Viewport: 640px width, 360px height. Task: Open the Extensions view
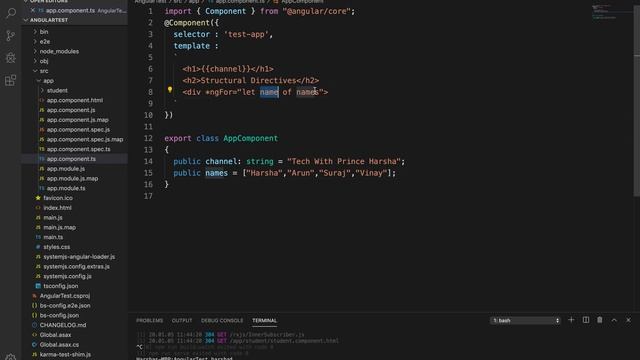pos(11,80)
